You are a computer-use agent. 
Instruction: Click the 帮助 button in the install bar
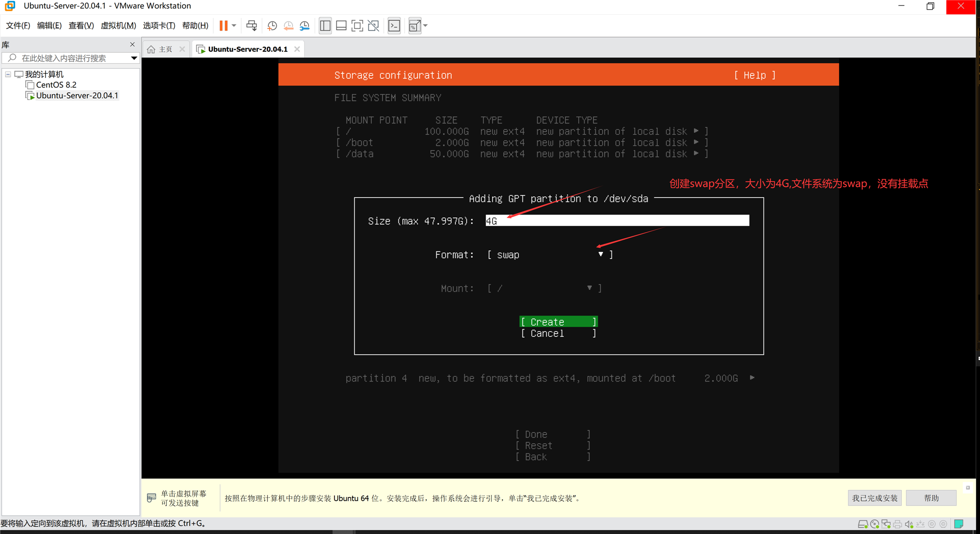click(931, 498)
